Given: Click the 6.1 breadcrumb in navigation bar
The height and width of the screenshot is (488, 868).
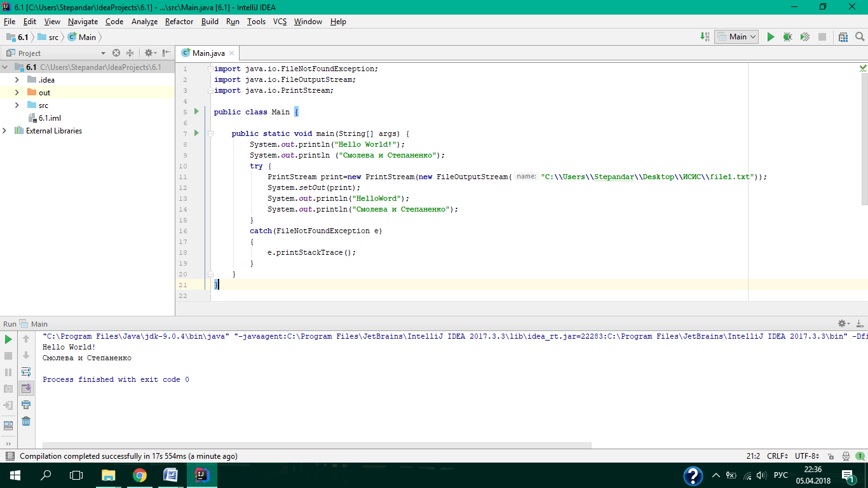Looking at the screenshot, I should point(18,37).
